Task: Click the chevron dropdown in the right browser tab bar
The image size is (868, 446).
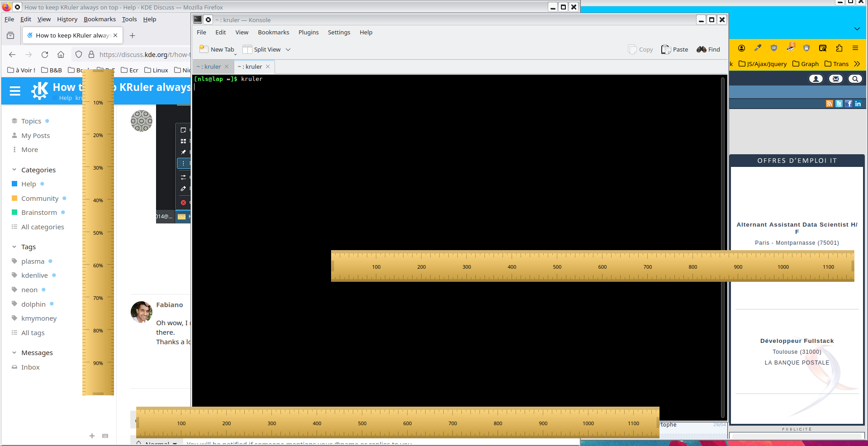Action: (857, 28)
